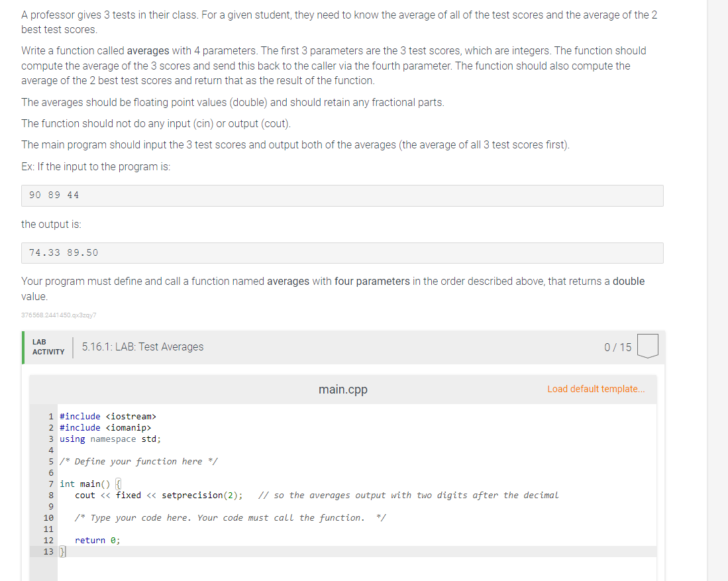Viewport: 728px width, 581px height.
Task: Click the using namespace std; line
Action: point(110,439)
